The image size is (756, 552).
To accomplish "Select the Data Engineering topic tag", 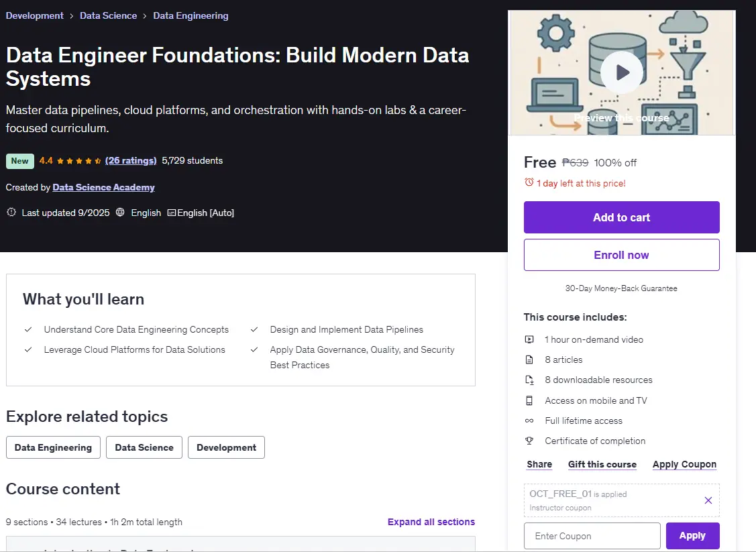I will tap(53, 447).
